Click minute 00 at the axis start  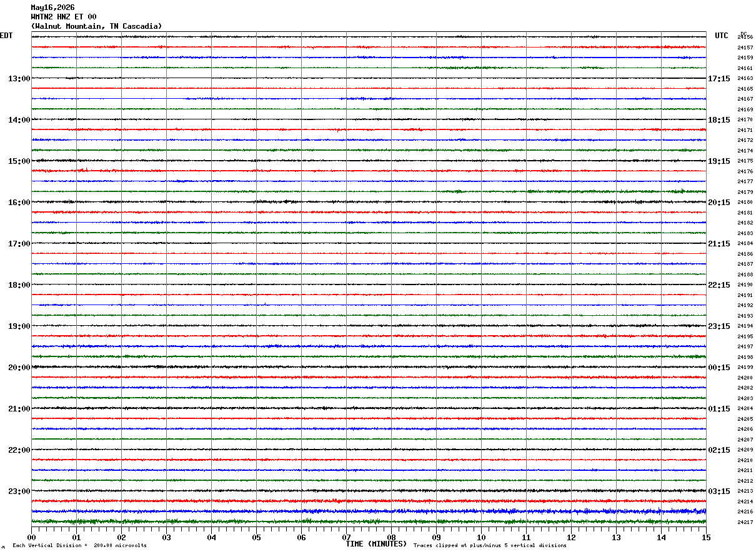(31, 538)
